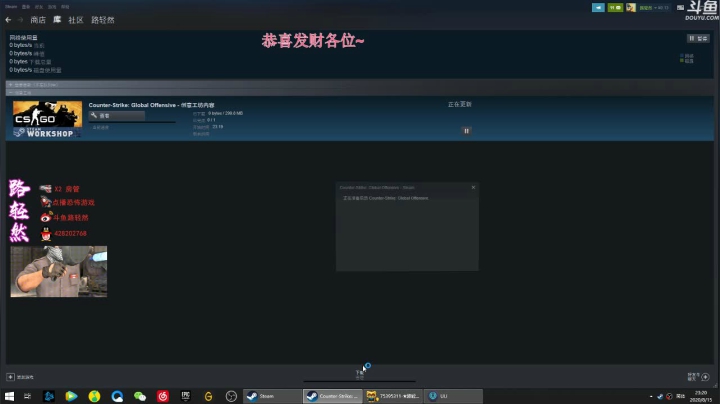Click the wrench view button for CS:GO
The width and height of the screenshot is (720, 404).
tap(117, 116)
